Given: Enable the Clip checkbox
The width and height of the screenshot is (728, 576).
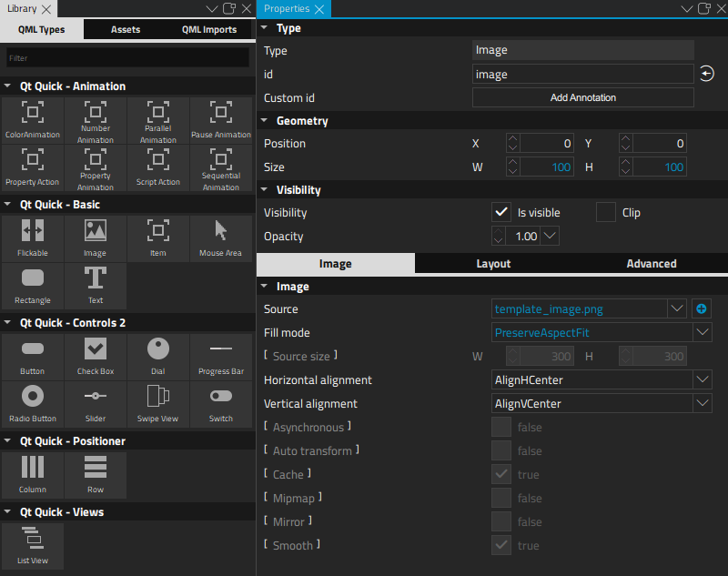Looking at the screenshot, I should click(x=606, y=212).
